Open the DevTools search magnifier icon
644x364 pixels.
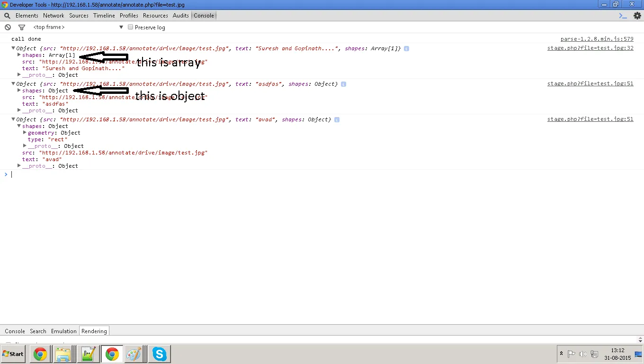point(7,16)
